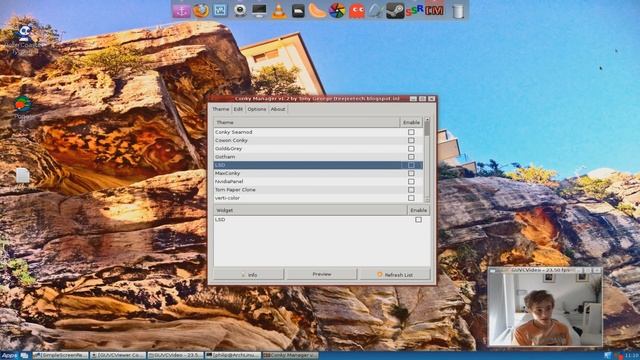Select the MaxConky theme row
Screen dimensions: 640x360
coord(318,173)
